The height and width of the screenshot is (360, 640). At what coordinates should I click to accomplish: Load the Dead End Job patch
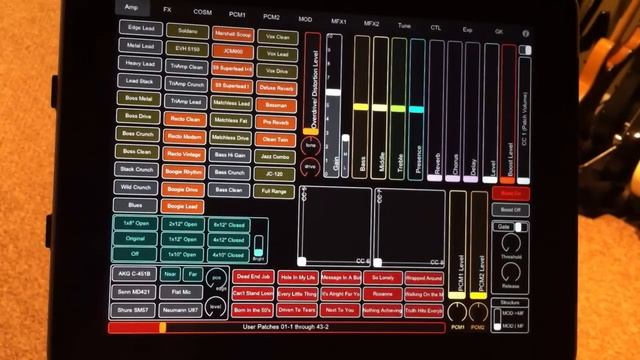pos(253,277)
